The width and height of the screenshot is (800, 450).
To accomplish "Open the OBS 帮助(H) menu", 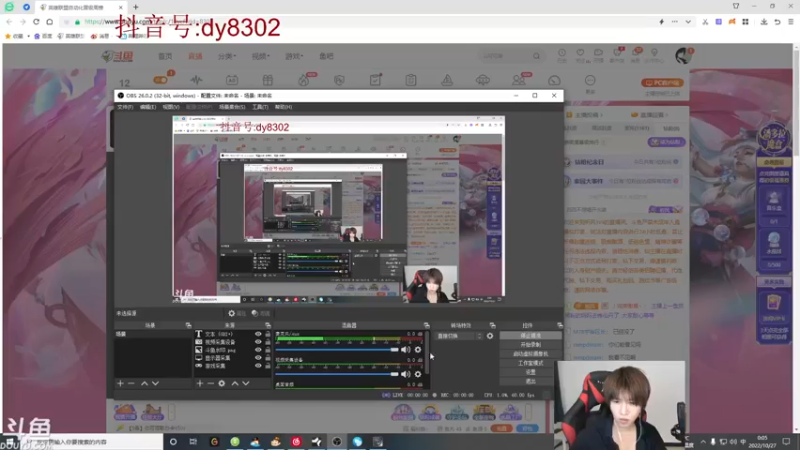I will click(x=283, y=107).
